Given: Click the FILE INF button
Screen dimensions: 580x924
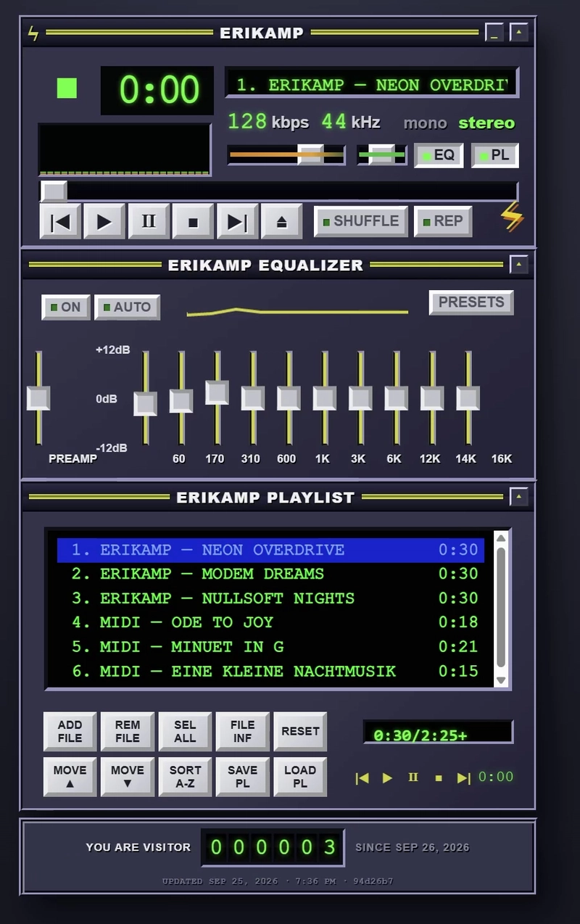Looking at the screenshot, I should (x=242, y=731).
